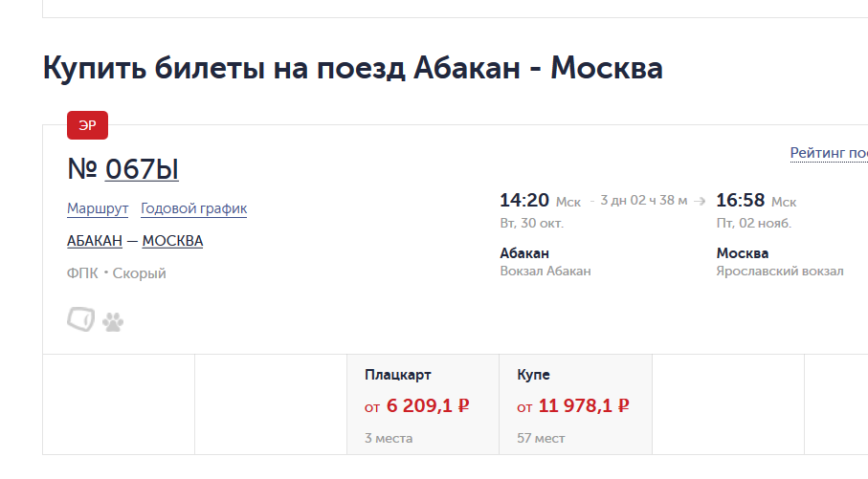Click the red ЭР electronic registration badge
Screen dimensions: 868x479
tap(87, 125)
